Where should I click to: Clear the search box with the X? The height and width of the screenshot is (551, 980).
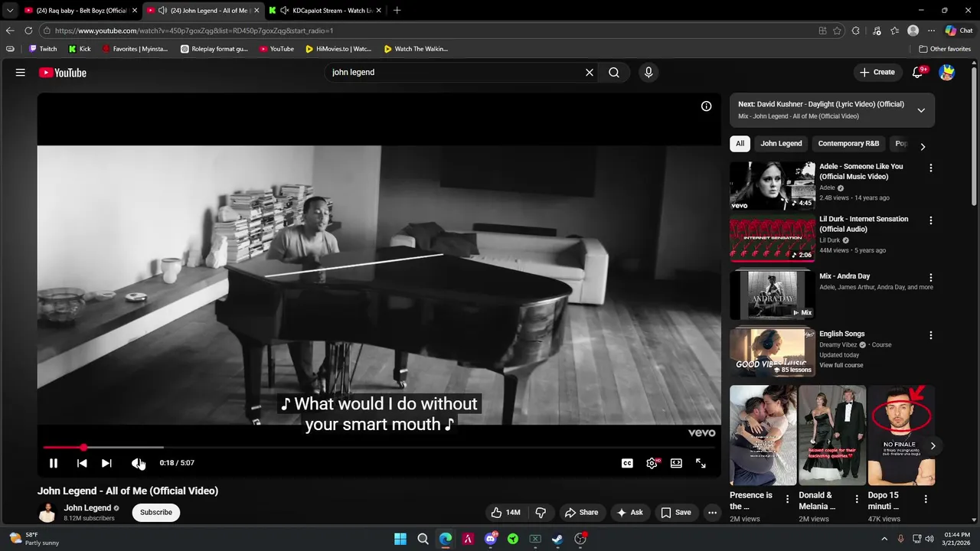(x=590, y=73)
